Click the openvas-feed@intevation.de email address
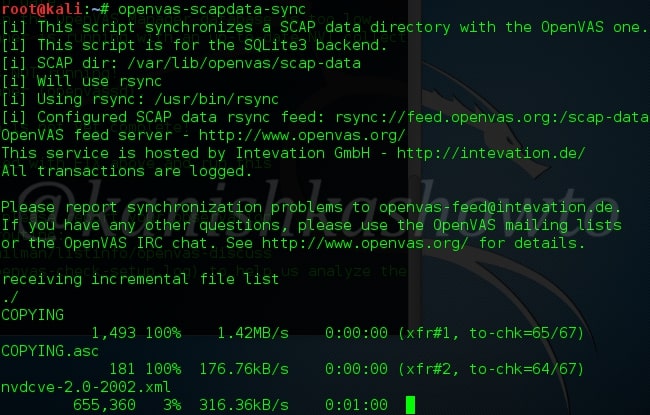Image resolution: width=650 pixels, height=415 pixels. coord(495,207)
